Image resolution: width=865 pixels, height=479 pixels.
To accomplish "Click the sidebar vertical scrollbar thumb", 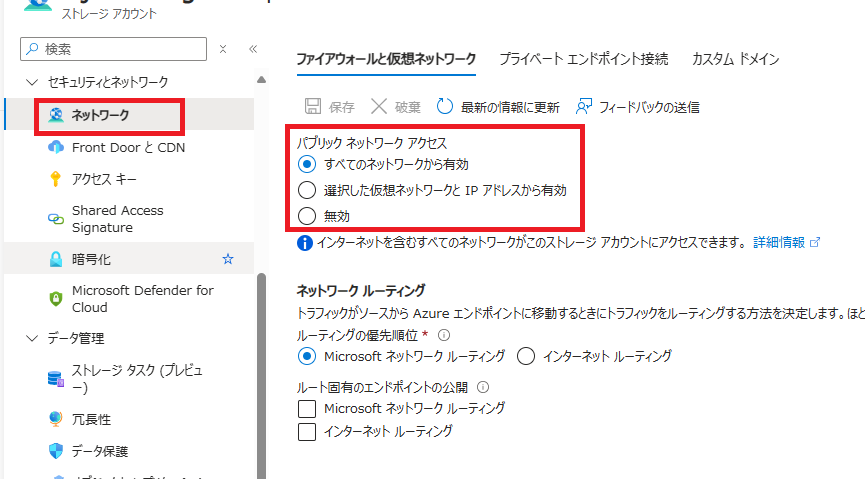I will tap(261, 375).
